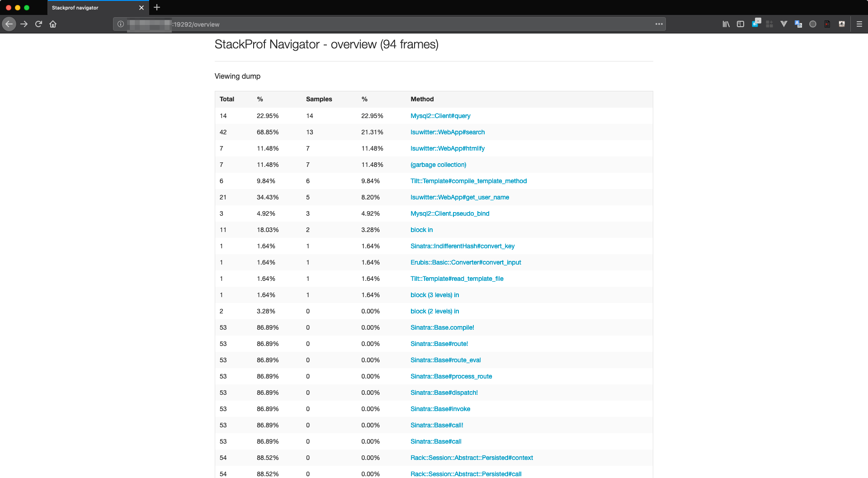Image resolution: width=868 pixels, height=478 pixels.
Task: Open the blue BT extension
Action: pos(756,23)
